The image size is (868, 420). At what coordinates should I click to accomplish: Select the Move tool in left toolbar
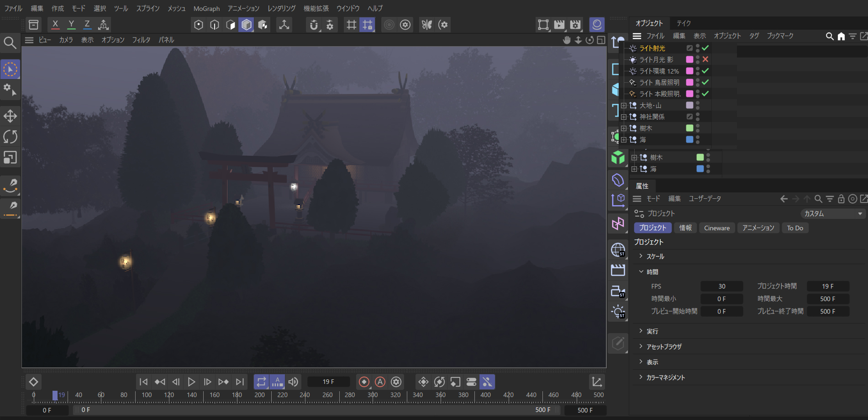click(10, 116)
